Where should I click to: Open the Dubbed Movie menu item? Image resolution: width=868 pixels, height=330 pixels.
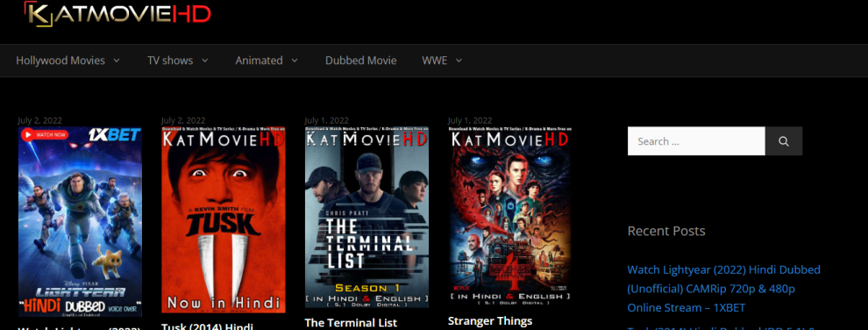(x=361, y=61)
